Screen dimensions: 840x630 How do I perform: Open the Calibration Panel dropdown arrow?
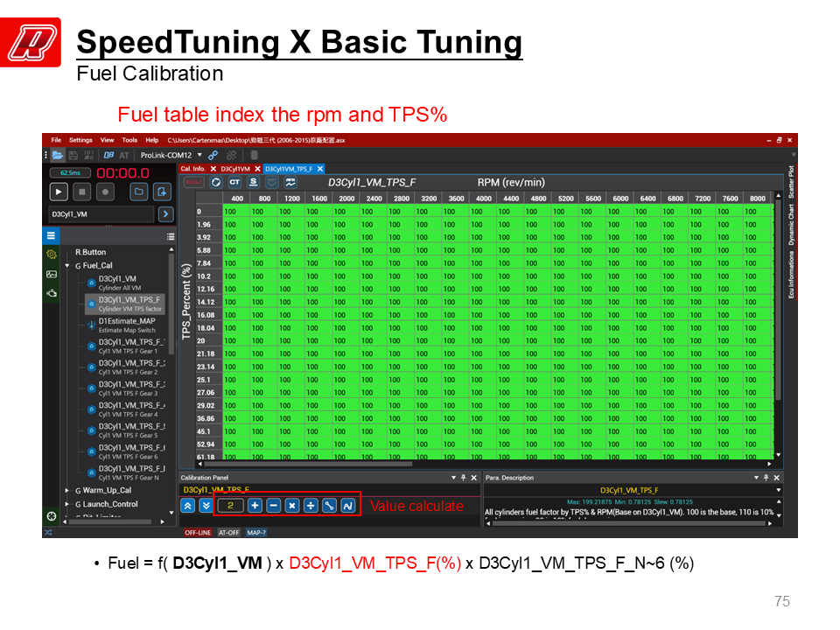[x=454, y=478]
